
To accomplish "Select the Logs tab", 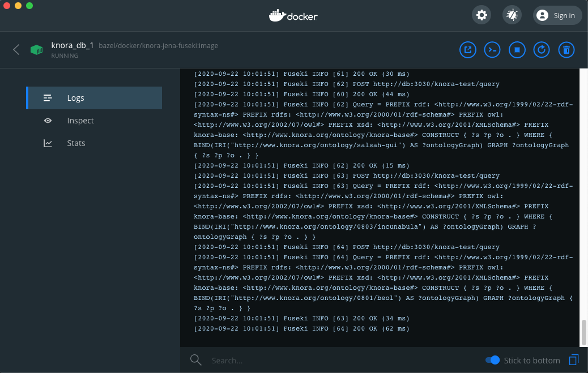I will (x=75, y=97).
